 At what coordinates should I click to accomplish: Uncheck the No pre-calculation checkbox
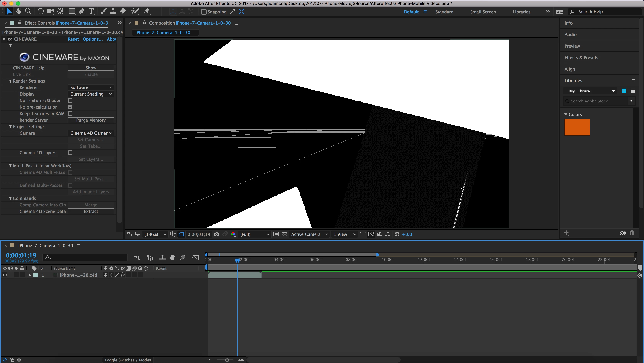[70, 107]
